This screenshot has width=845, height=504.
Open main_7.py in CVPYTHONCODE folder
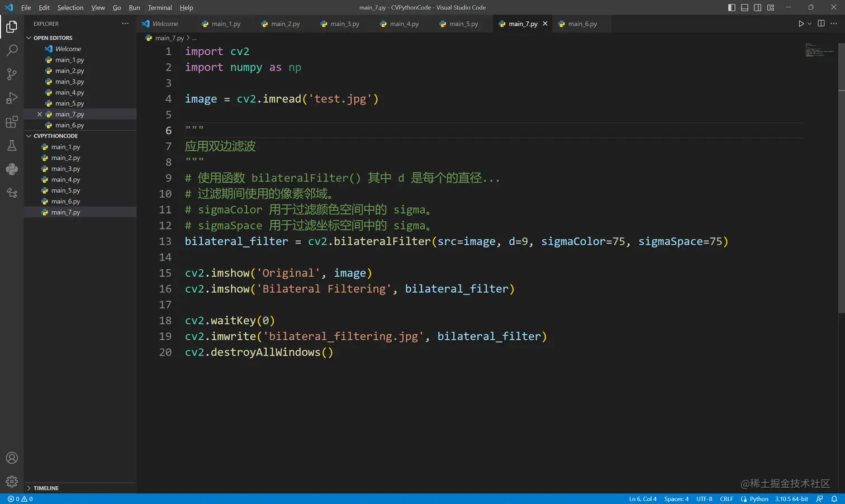click(80, 212)
